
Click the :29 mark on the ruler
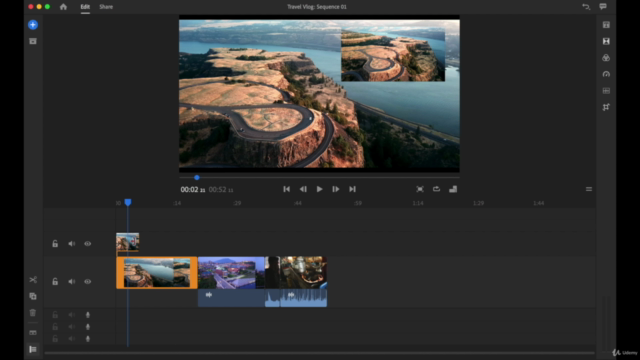click(x=237, y=203)
